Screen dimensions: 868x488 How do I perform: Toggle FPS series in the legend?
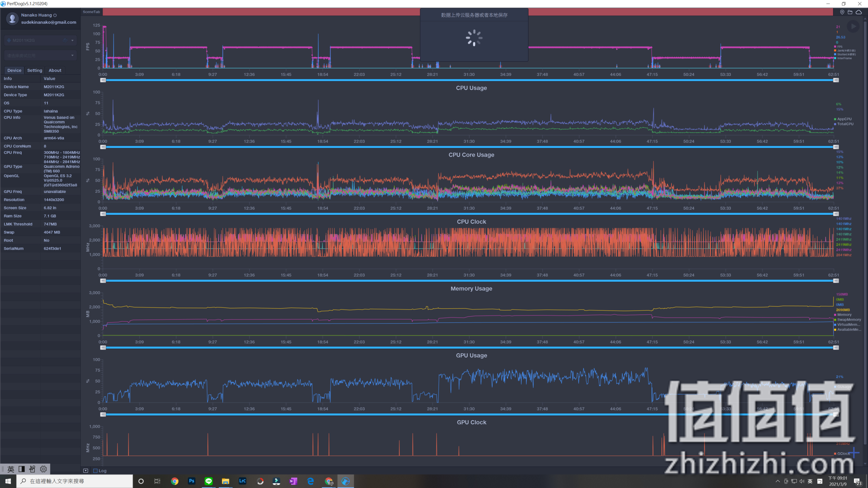click(x=838, y=47)
